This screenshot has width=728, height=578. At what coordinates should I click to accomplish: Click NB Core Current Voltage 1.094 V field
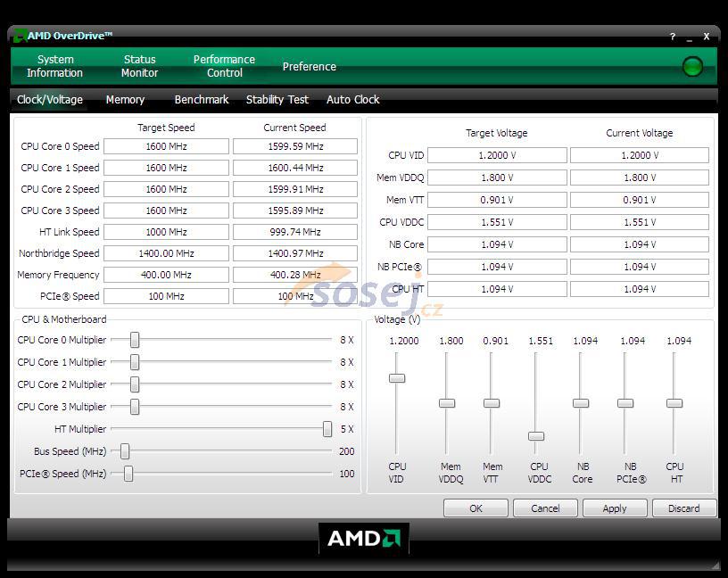(640, 244)
